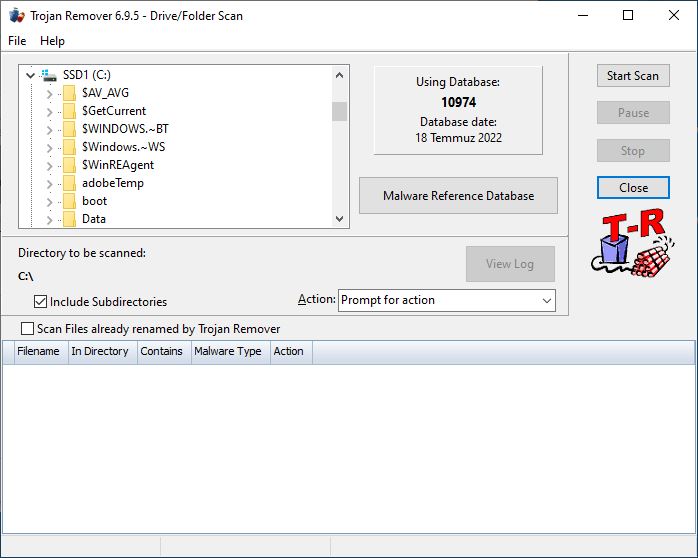The width and height of the screenshot is (698, 558).
Task: Select the $Windows.~WS folder name
Action: click(123, 147)
